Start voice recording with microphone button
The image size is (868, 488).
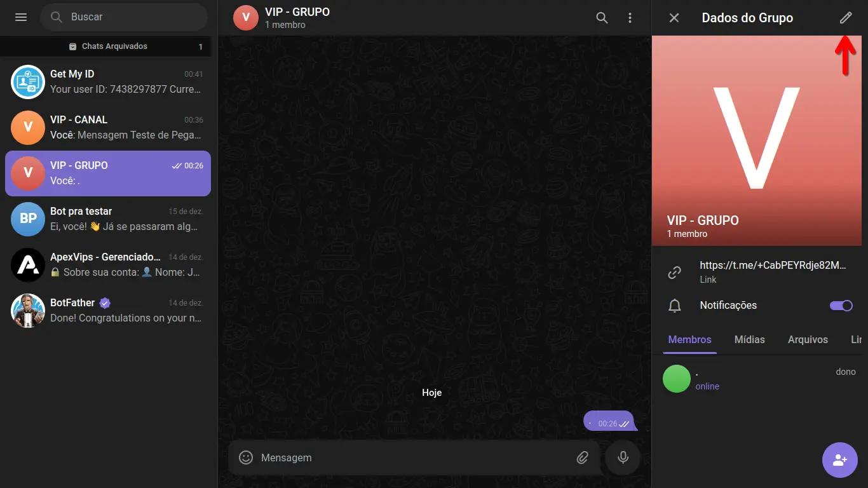(623, 457)
